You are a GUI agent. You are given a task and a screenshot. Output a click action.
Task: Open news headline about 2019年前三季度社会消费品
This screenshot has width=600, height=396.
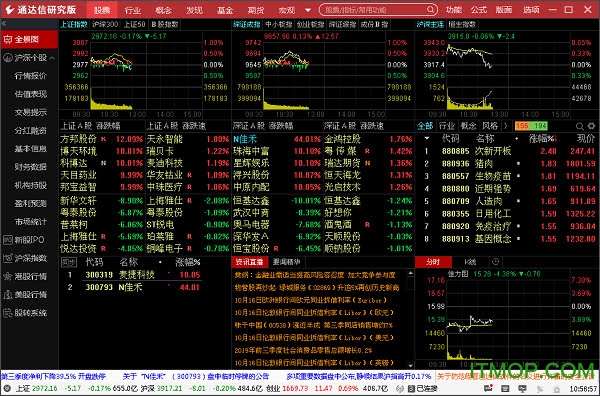303,350
